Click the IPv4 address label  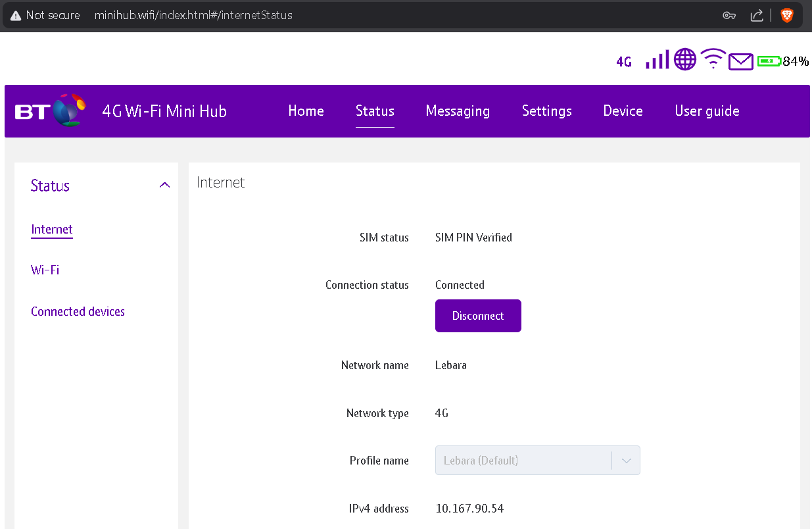click(379, 509)
